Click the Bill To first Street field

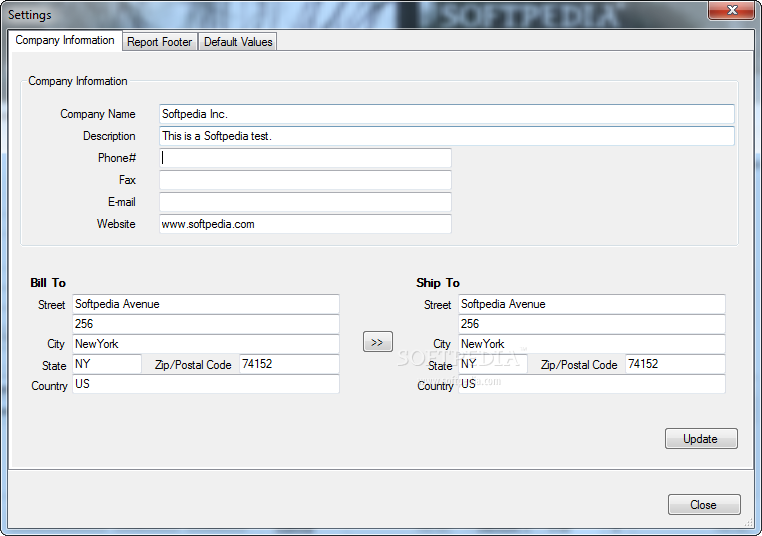[206, 304]
